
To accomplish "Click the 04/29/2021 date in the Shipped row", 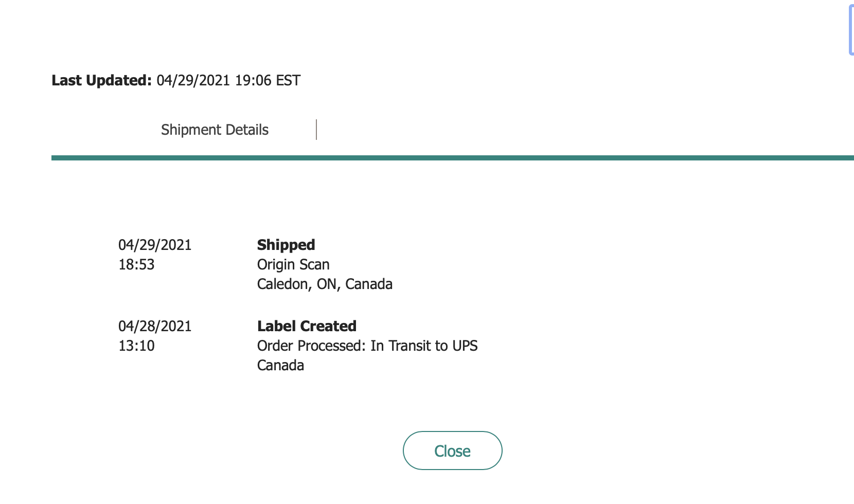I will [x=155, y=245].
